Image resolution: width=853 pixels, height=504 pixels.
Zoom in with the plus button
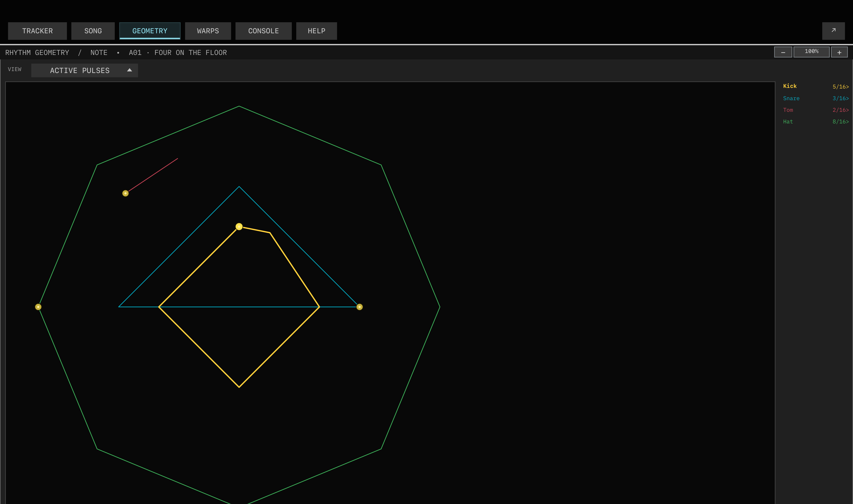tap(839, 52)
